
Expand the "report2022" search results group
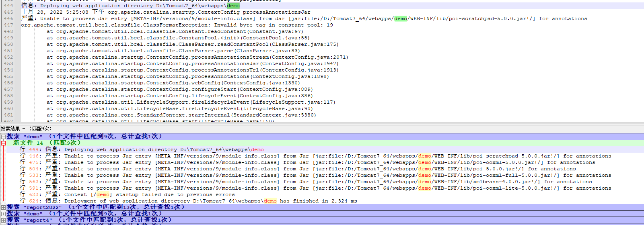click(3, 207)
